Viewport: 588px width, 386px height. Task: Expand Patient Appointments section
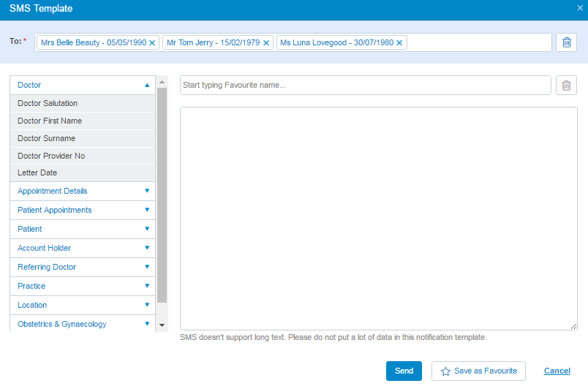tap(83, 210)
